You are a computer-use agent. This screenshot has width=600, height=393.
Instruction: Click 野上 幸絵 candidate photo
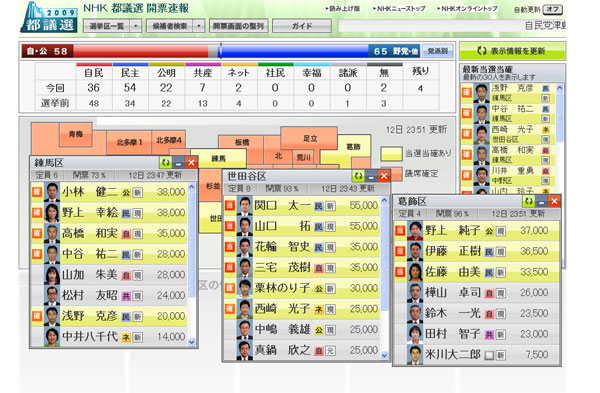(x=52, y=212)
